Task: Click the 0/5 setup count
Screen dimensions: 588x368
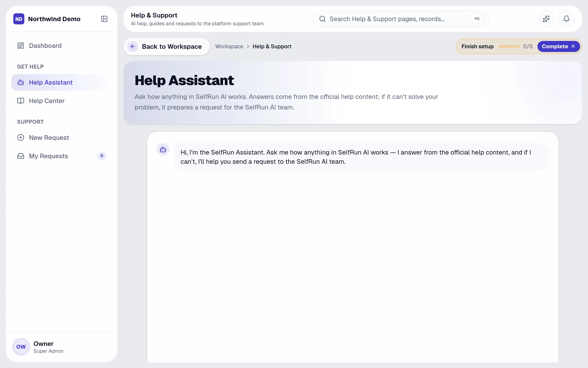Action: (528, 46)
